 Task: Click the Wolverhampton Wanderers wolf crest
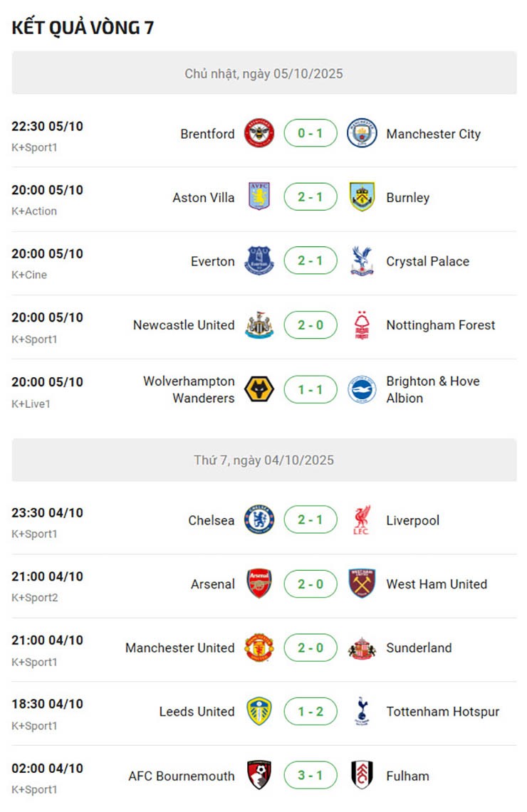[x=259, y=389]
